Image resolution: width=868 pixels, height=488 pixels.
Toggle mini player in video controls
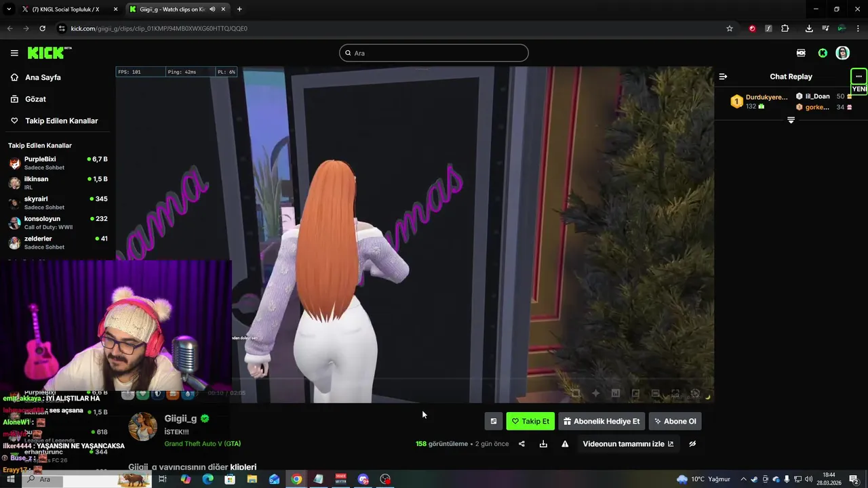point(635,393)
